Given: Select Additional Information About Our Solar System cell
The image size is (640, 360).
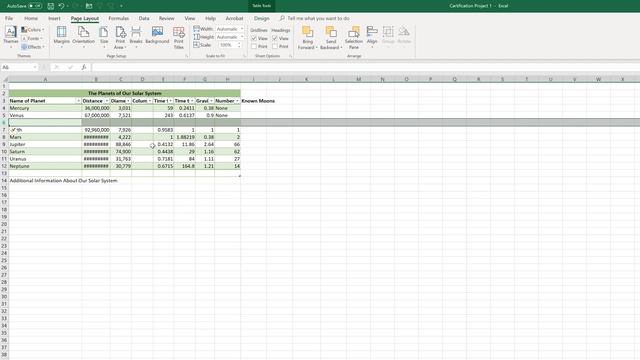Looking at the screenshot, I should [x=63, y=180].
